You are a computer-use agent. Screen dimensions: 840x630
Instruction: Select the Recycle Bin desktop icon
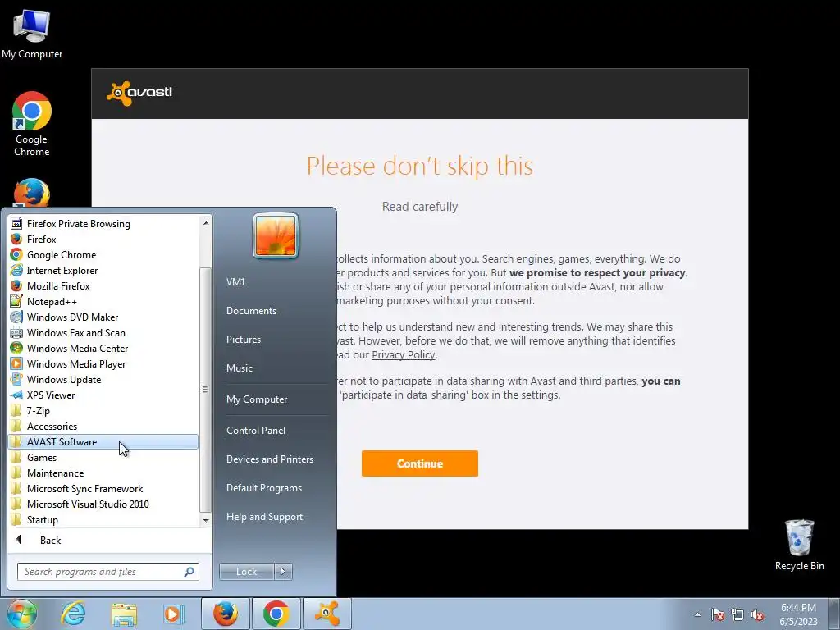799,545
